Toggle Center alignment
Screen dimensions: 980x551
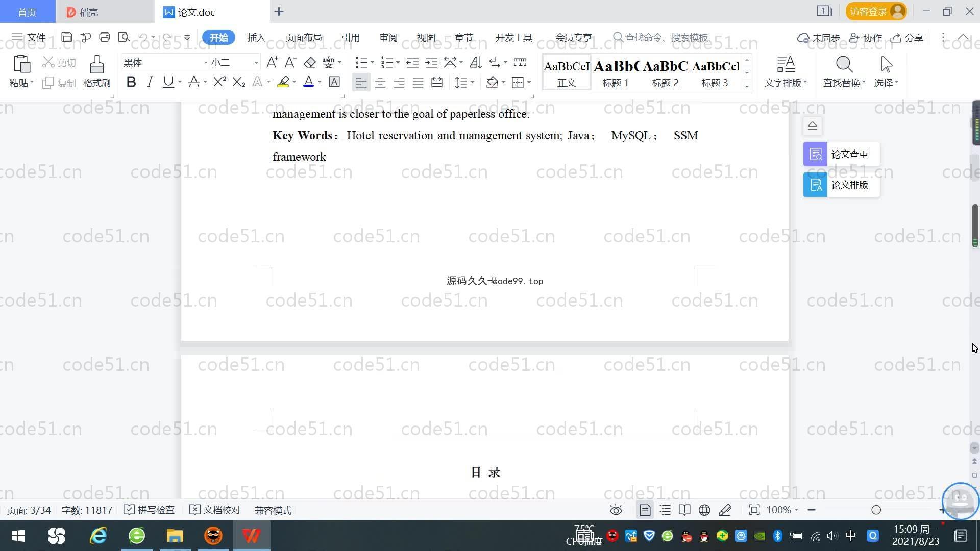(380, 82)
